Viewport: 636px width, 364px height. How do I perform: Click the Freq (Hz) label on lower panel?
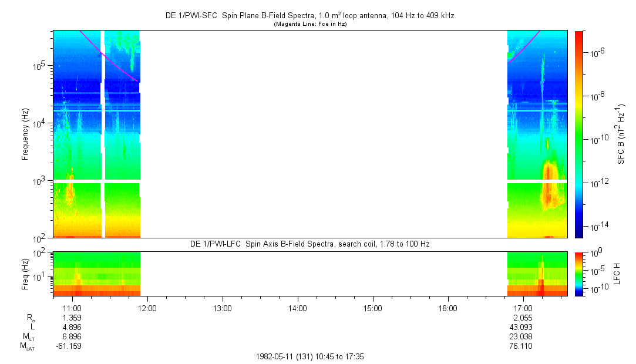pyautogui.click(x=26, y=274)
